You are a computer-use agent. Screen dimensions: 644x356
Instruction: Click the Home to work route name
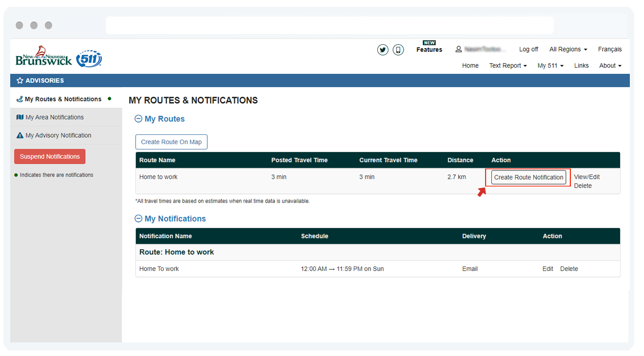click(x=158, y=177)
